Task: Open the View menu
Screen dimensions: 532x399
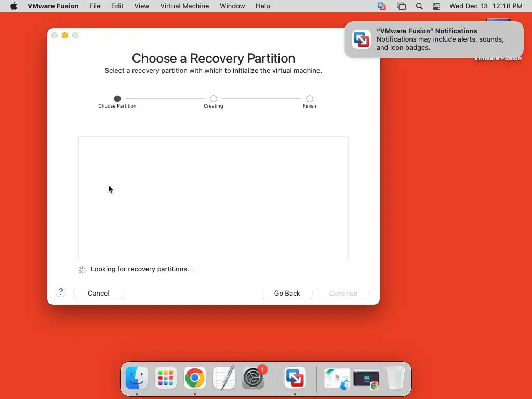Action: (141, 6)
